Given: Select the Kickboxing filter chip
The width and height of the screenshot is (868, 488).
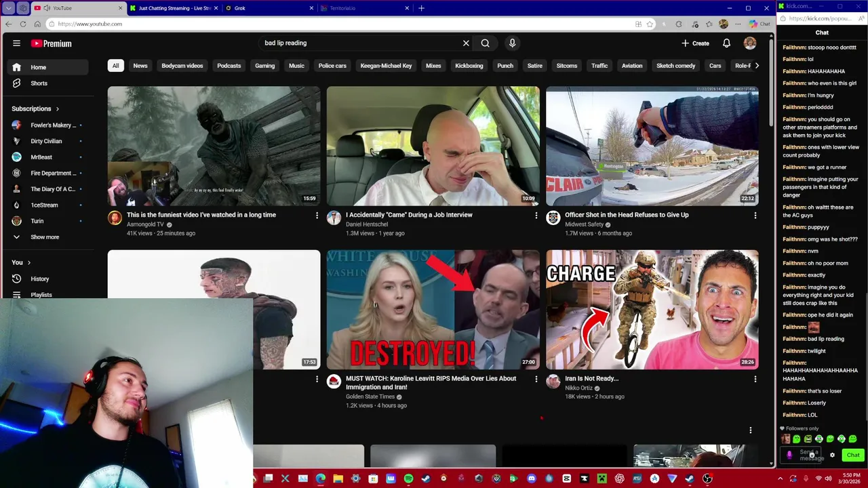Looking at the screenshot, I should click(x=469, y=66).
